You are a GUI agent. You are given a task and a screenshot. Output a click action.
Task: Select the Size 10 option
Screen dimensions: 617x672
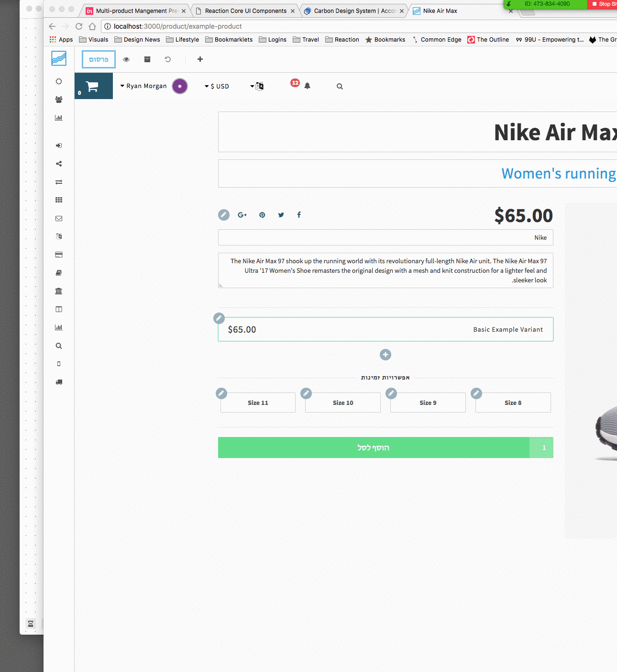[x=343, y=403]
